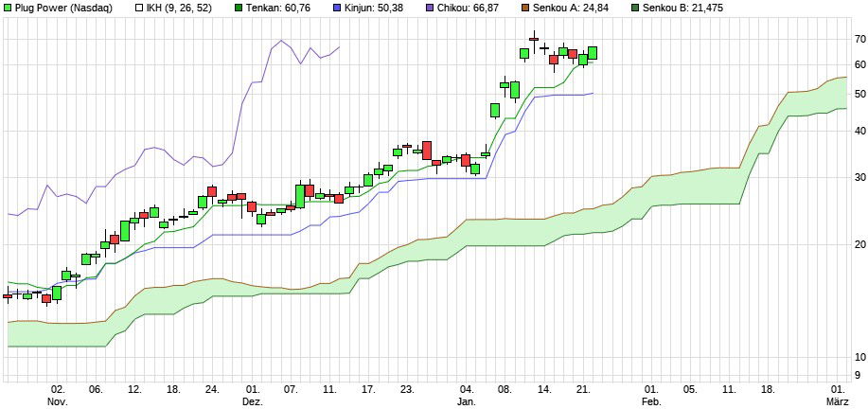Select the 'Plug Power (Nasdaq)' legend label
This screenshot has width=868, height=409.
[63, 8]
